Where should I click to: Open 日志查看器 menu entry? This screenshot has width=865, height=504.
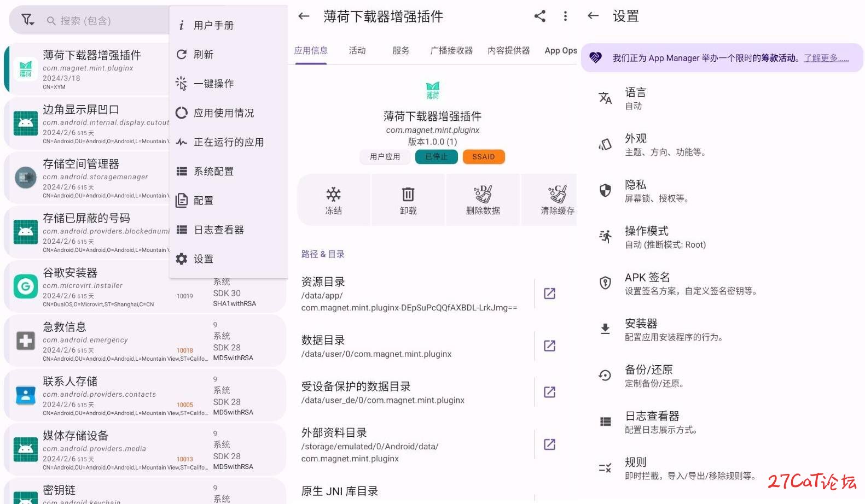click(229, 230)
